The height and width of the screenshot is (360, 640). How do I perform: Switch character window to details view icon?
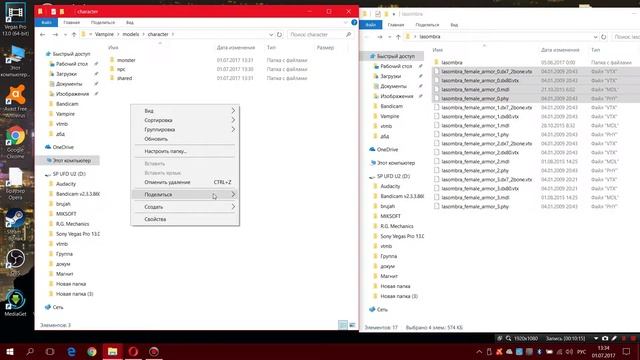343,325
